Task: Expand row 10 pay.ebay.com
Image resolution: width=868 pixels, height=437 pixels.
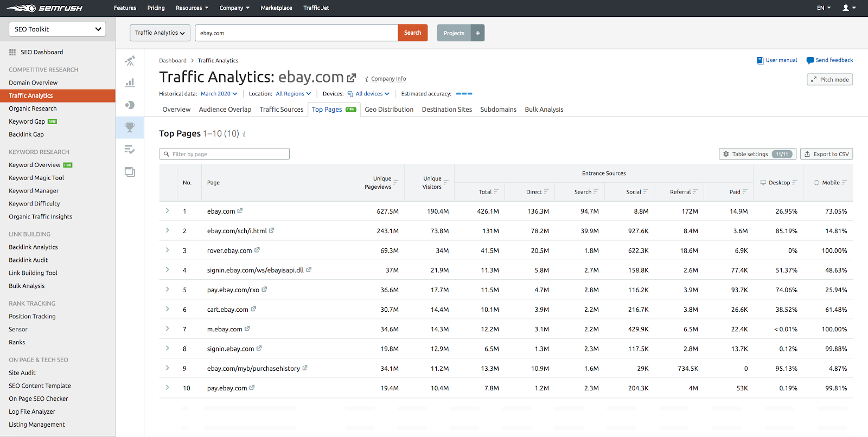Action: (x=168, y=388)
